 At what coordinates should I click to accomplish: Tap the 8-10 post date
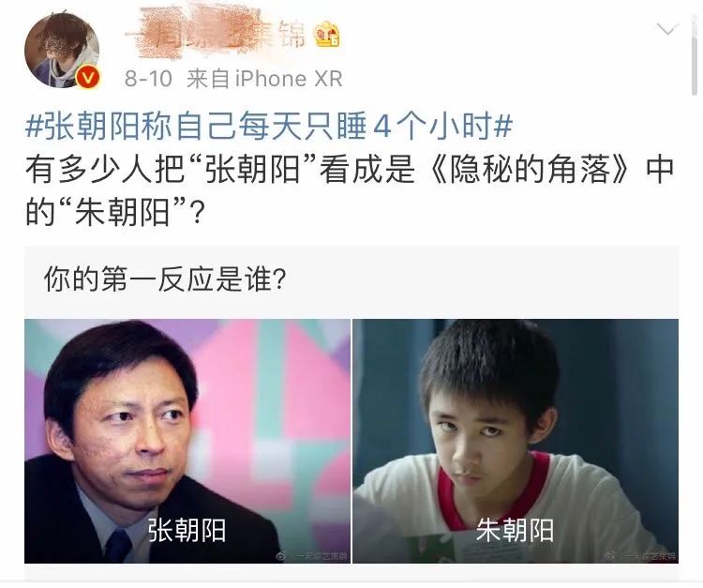(x=148, y=79)
